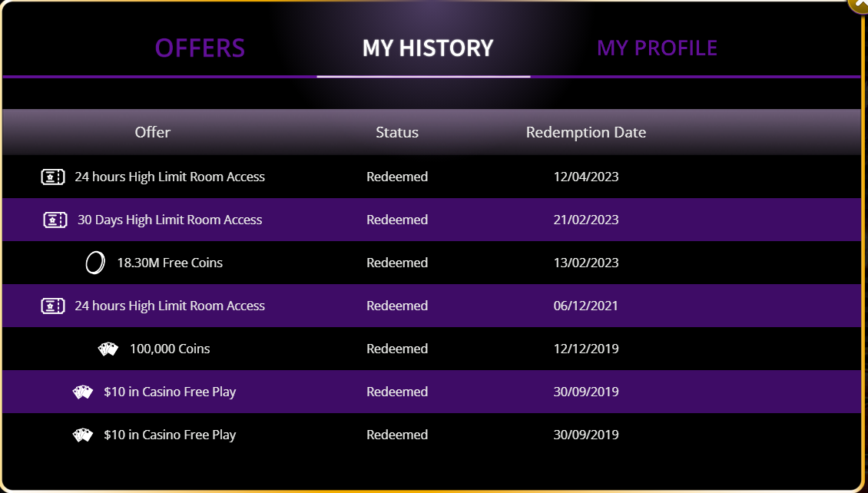868x493 pixels.
Task: Select the My History tab
Action: tap(428, 48)
